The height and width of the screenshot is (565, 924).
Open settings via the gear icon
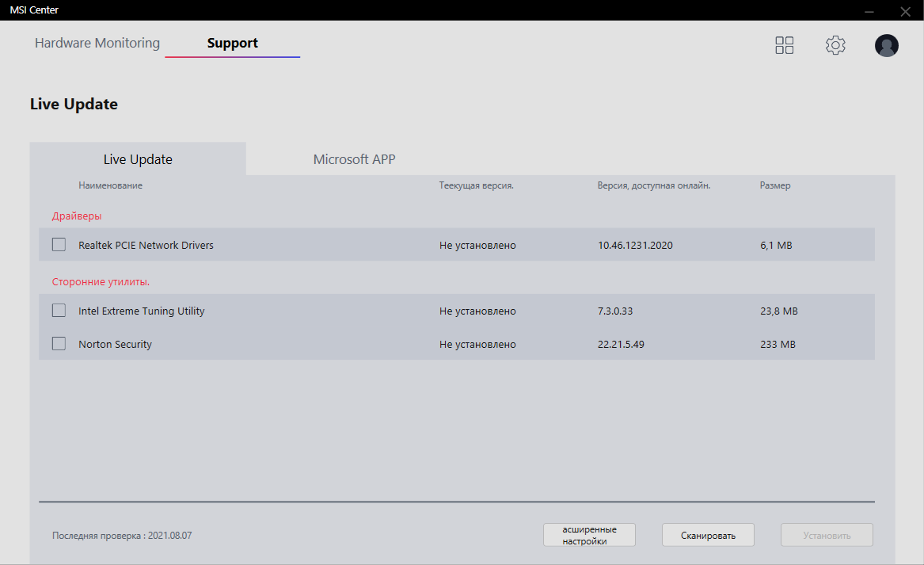pos(835,45)
